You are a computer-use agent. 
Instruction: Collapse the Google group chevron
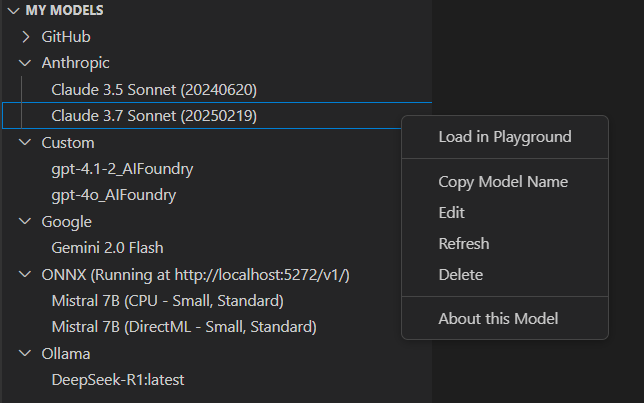(26, 221)
